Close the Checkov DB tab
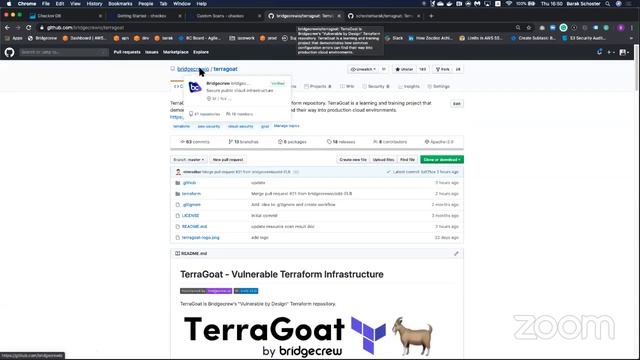Screen dimensions: 640x360 point(100,16)
